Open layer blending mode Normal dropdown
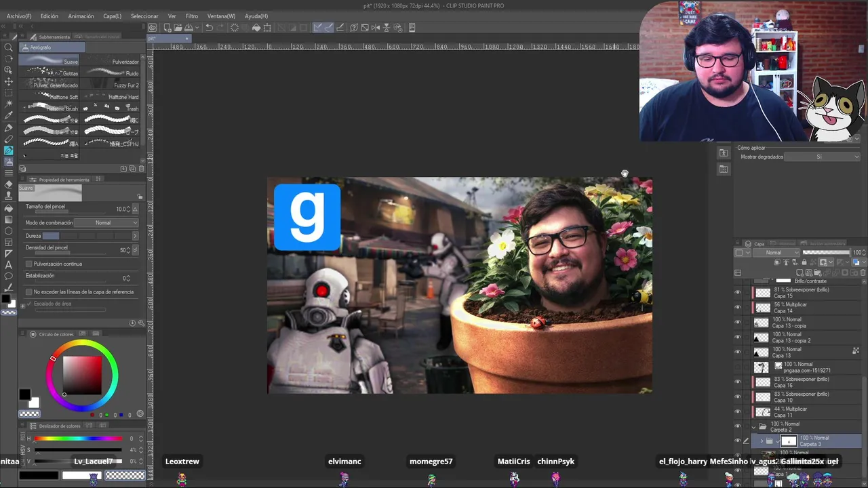 (776, 253)
